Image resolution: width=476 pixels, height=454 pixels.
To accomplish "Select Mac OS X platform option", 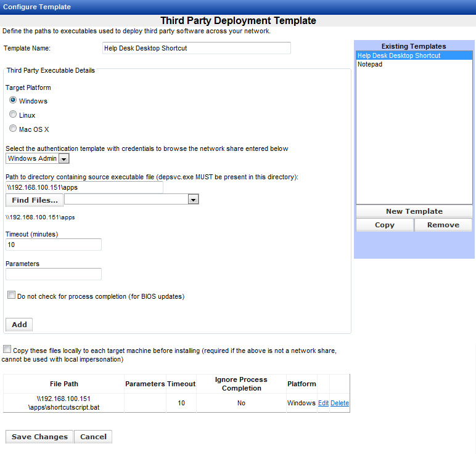I will tap(13, 129).
